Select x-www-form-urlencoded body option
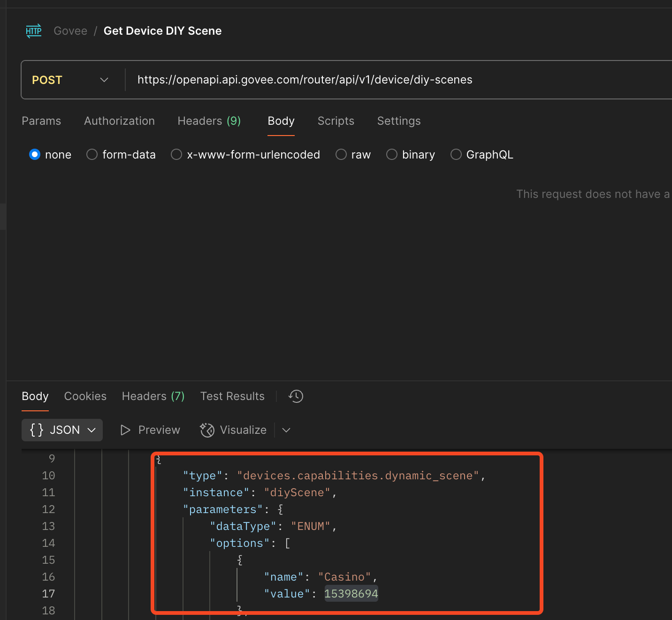This screenshot has height=620, width=672. [x=176, y=154]
